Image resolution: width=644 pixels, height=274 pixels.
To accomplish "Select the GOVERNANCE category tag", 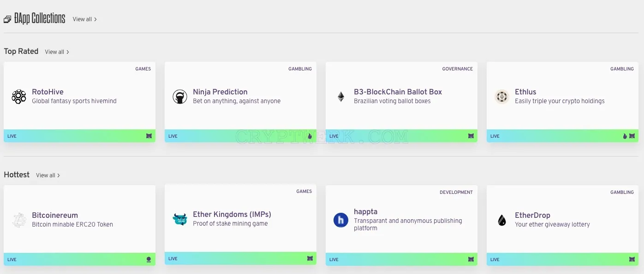I will [457, 69].
